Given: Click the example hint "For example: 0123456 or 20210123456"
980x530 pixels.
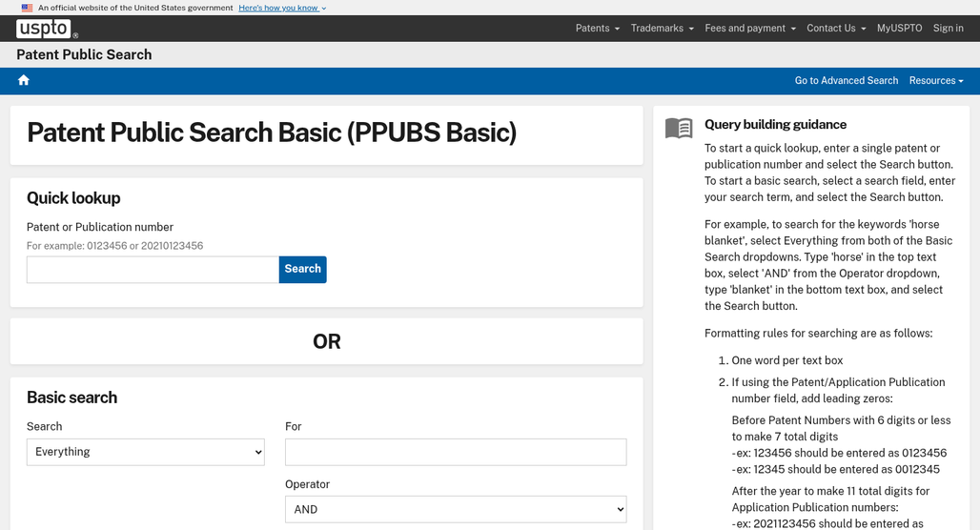Looking at the screenshot, I should [115, 246].
